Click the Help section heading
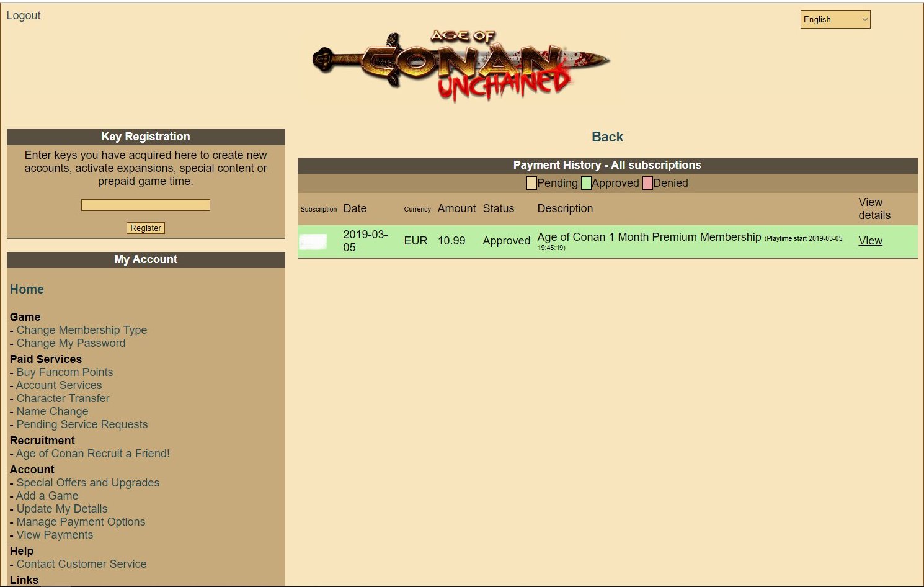The width and height of the screenshot is (924, 587). (22, 551)
